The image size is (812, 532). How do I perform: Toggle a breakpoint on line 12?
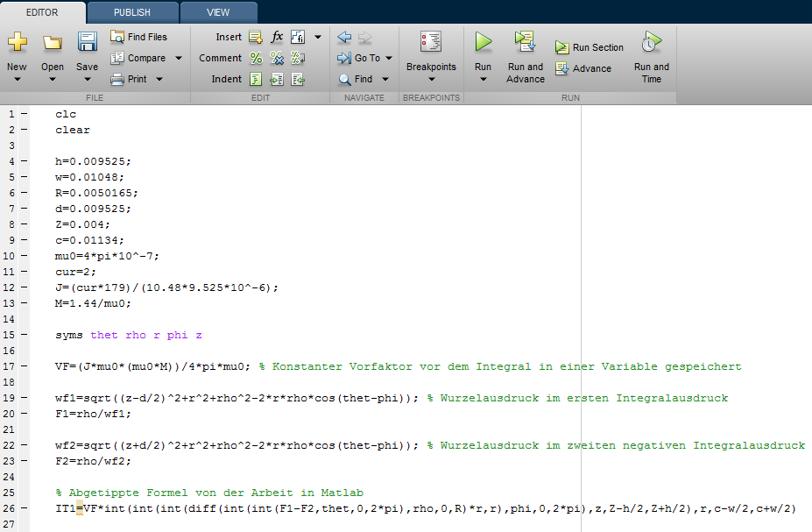pos(23,287)
